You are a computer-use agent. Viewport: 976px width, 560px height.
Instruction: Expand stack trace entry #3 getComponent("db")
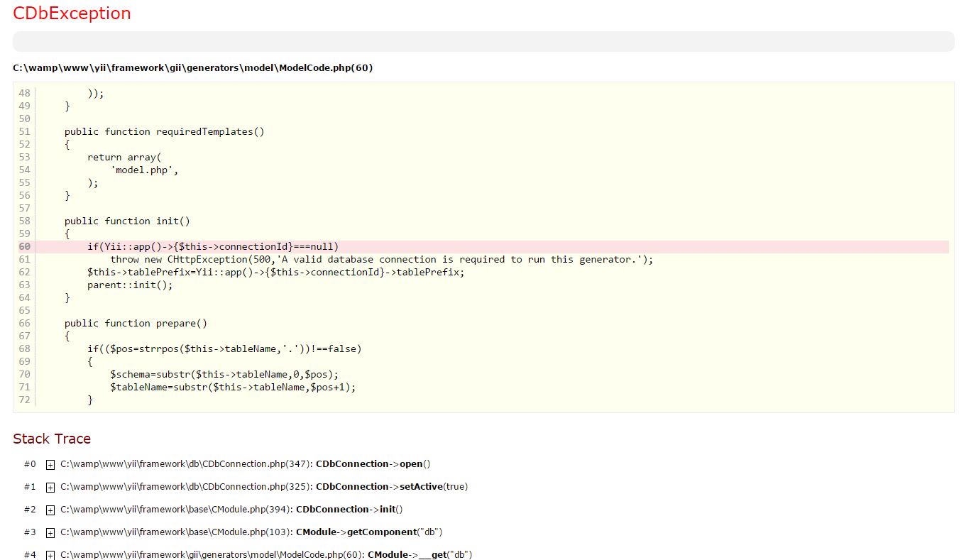point(50,533)
